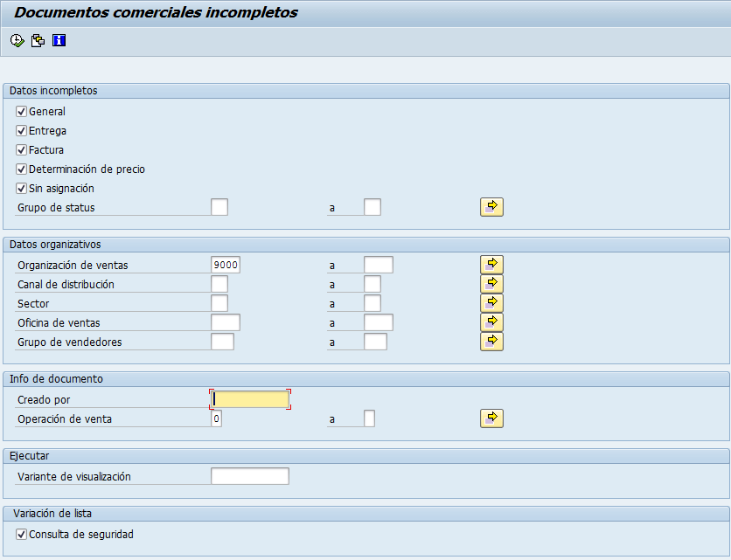Click Oficina de ventas upper limit field
Image resolution: width=731 pixels, height=560 pixels.
pos(378,322)
